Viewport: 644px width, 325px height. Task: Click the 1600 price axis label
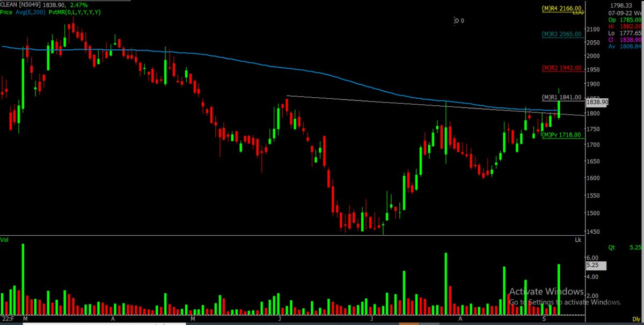[593, 178]
